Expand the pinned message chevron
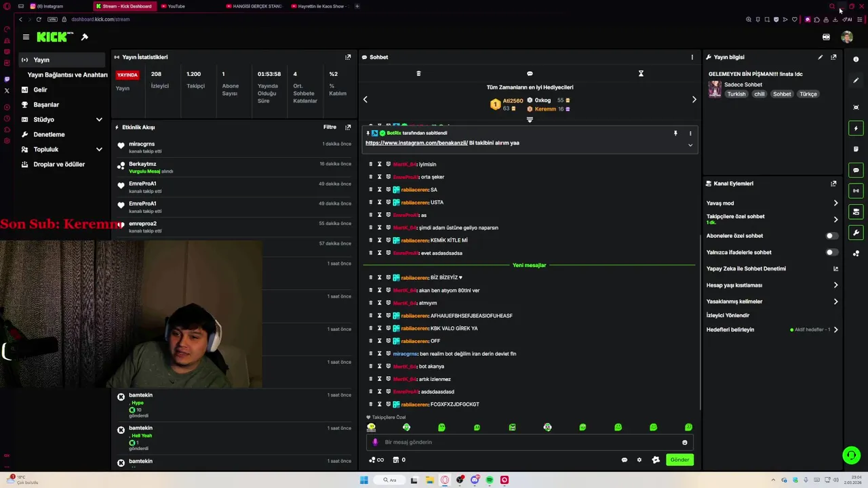This screenshot has width=868, height=488. click(690, 144)
